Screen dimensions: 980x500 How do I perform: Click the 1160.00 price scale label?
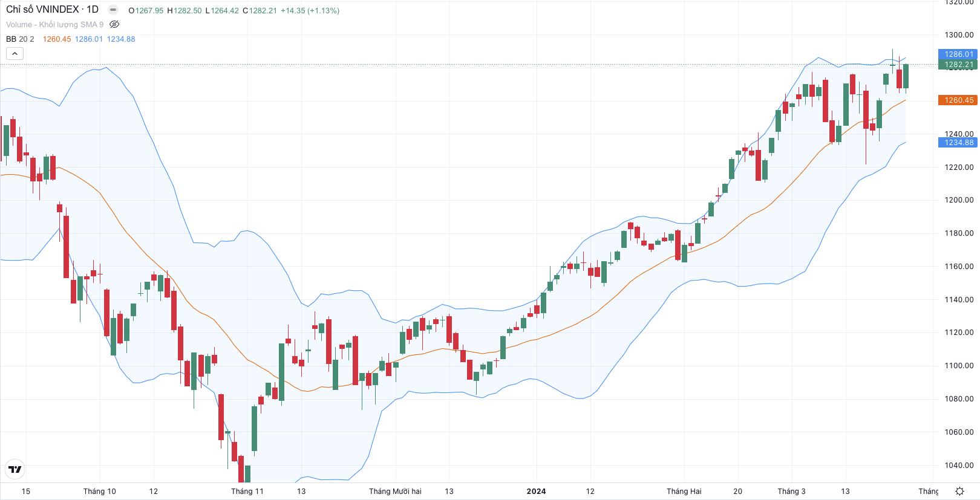959,267
